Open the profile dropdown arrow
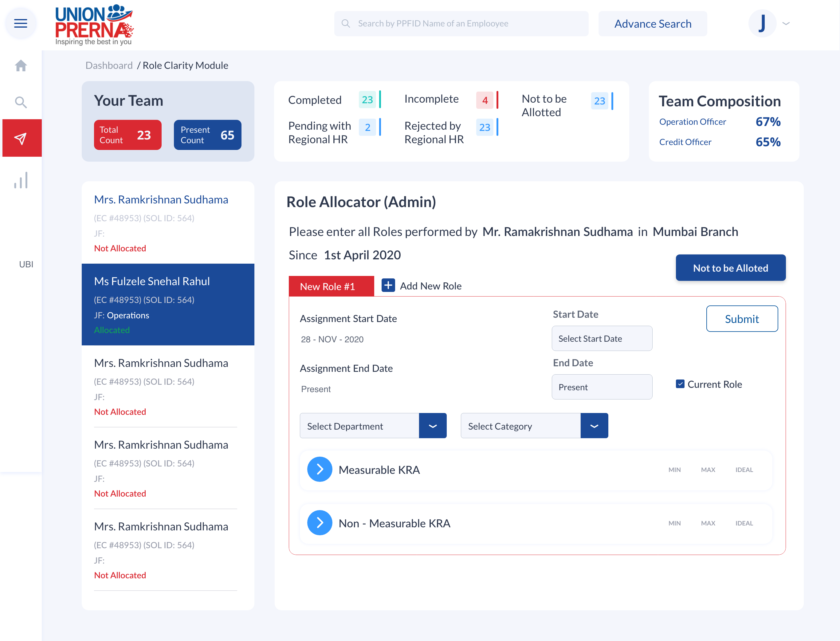Image resolution: width=840 pixels, height=641 pixels. pos(786,23)
